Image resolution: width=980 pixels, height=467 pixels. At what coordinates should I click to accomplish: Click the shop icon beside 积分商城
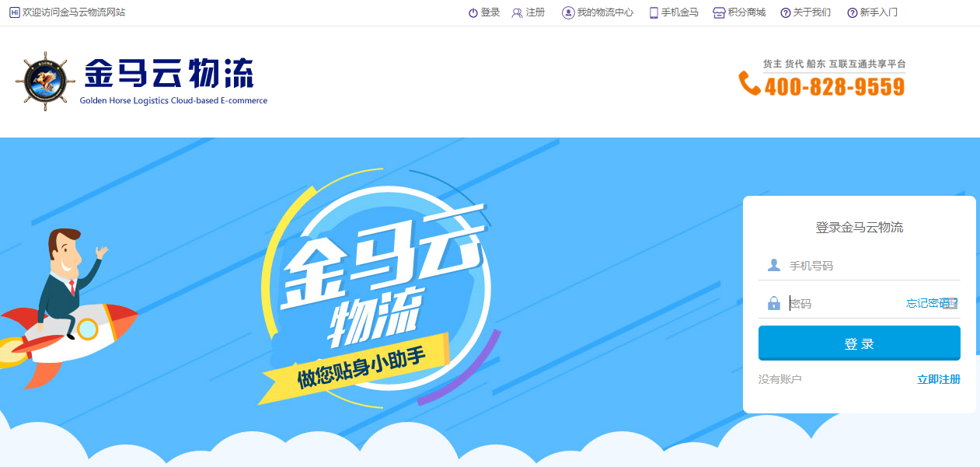(719, 12)
